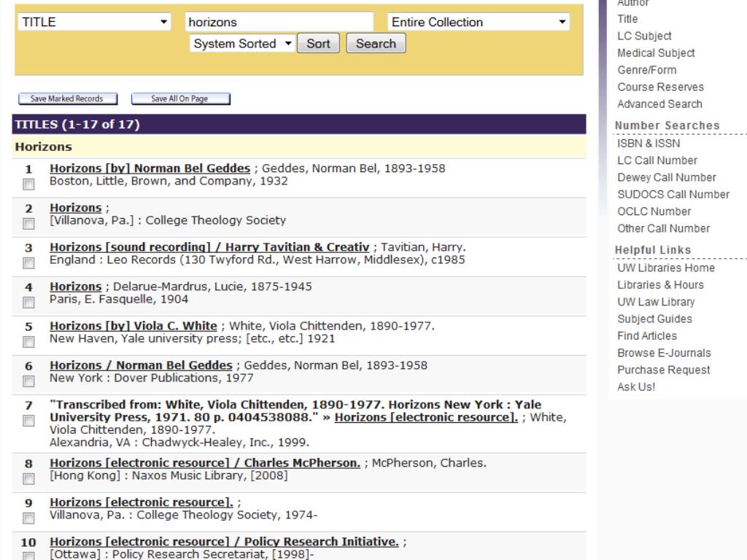Open the LC Subject search link
Viewport: 747px width, 560px height.
(x=644, y=36)
